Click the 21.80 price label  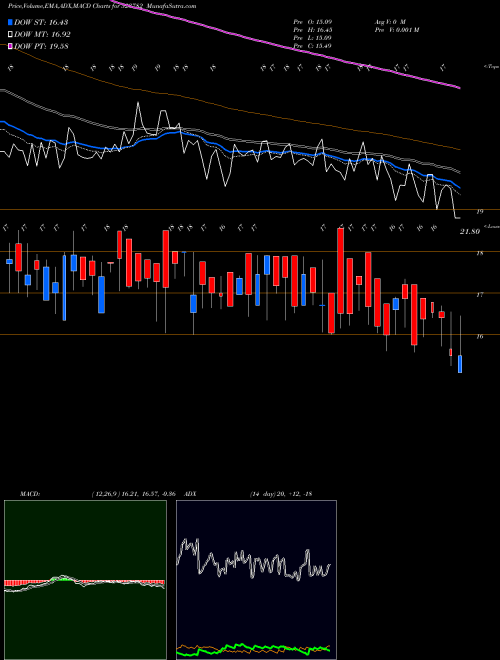[470, 232]
